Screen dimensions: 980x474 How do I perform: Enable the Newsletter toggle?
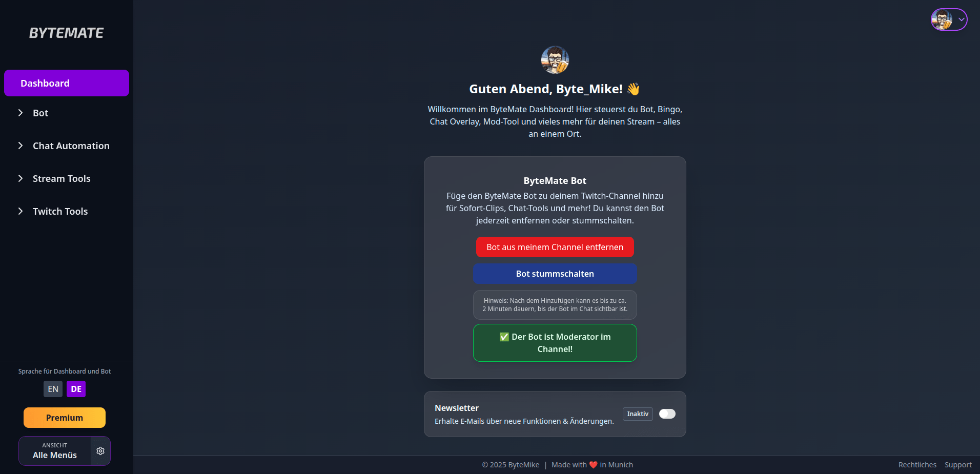point(667,414)
